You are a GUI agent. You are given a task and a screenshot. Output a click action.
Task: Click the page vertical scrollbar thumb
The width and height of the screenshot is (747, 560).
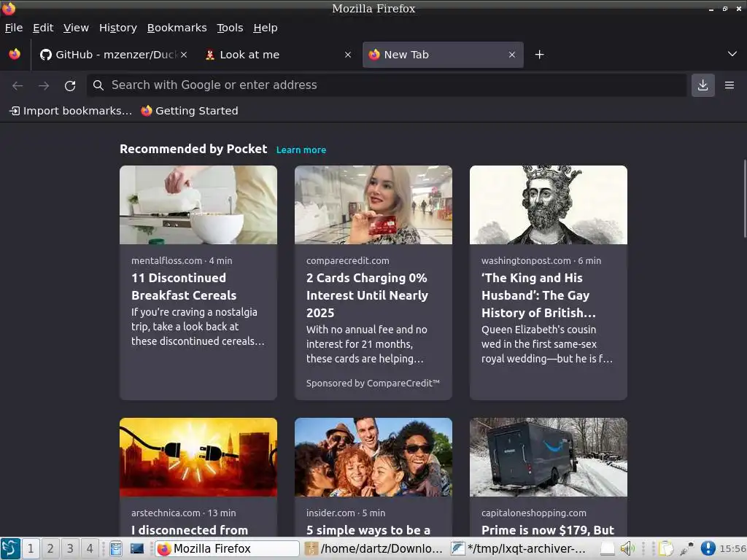[745, 198]
